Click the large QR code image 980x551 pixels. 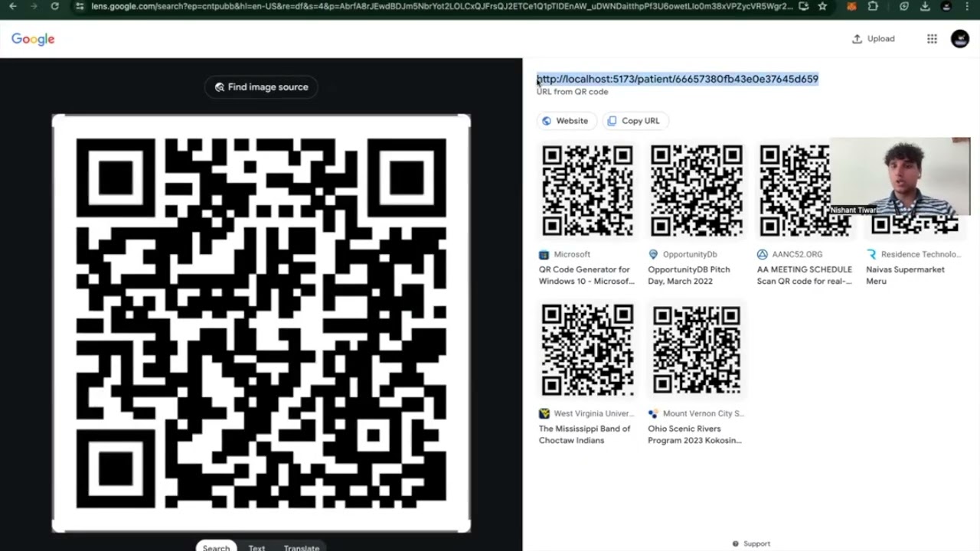pos(261,323)
